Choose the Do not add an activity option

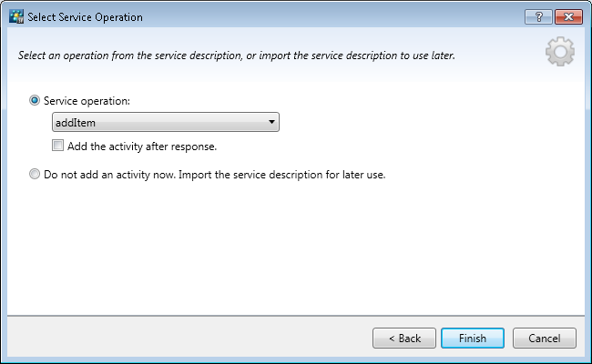[36, 174]
